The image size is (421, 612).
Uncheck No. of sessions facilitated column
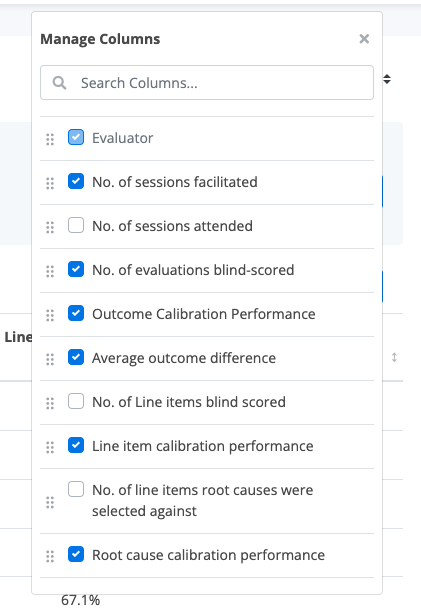click(x=76, y=181)
